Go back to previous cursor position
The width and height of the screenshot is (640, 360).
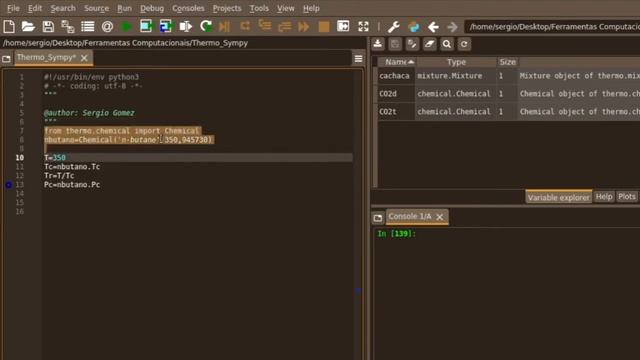433,27
